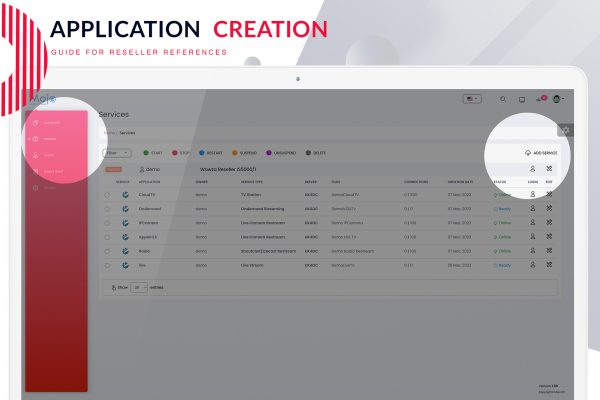Click edit icon in CloudTV row
Viewport: 600px width, 400px height.
pos(549,194)
